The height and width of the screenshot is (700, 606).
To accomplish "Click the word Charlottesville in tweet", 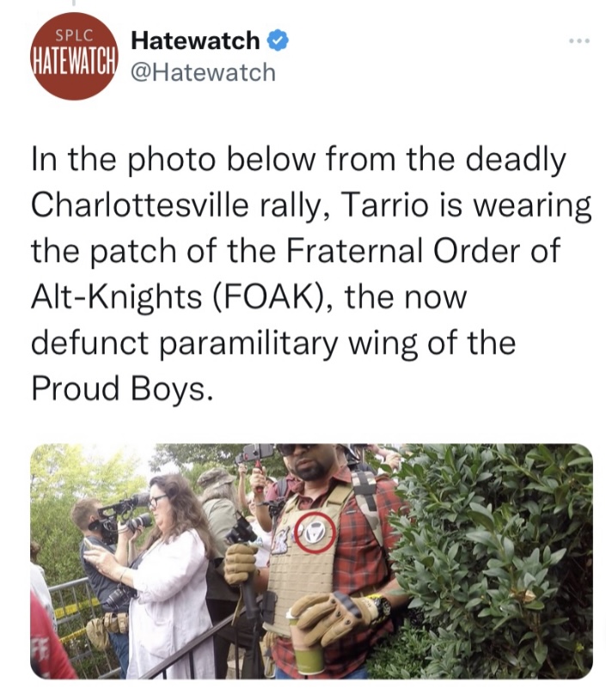I will (140, 205).
